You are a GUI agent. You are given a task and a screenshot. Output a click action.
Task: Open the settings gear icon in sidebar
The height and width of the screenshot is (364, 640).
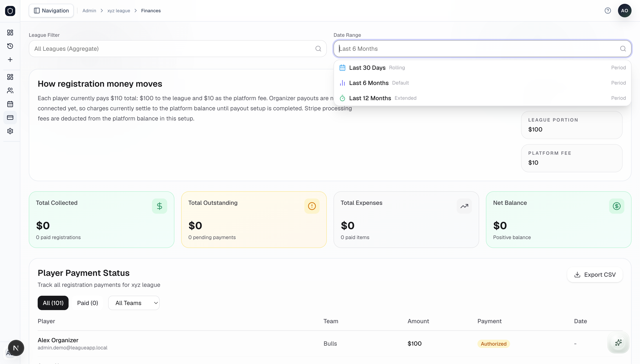click(x=10, y=131)
